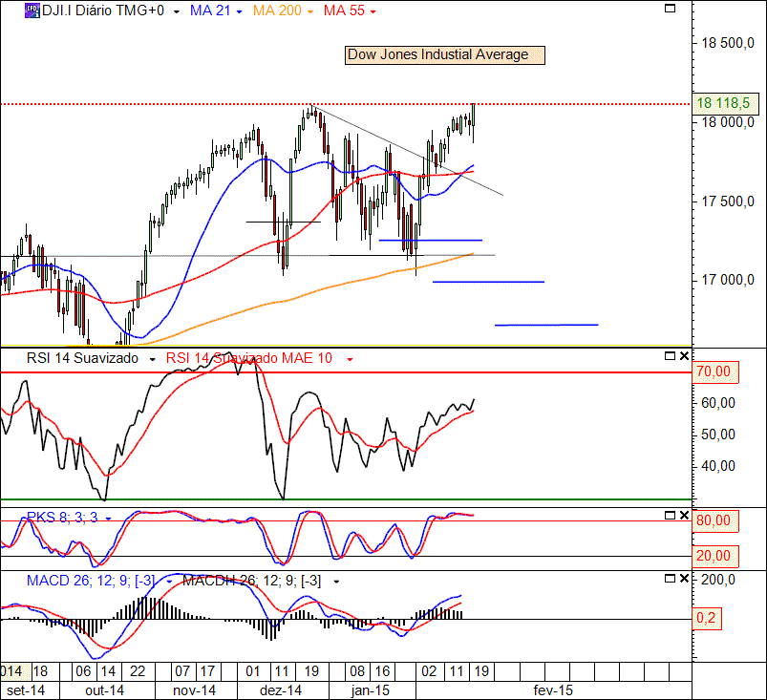
Task: Open the PKS 8; 3; 3 dropdown arrow
Action: 108,519
